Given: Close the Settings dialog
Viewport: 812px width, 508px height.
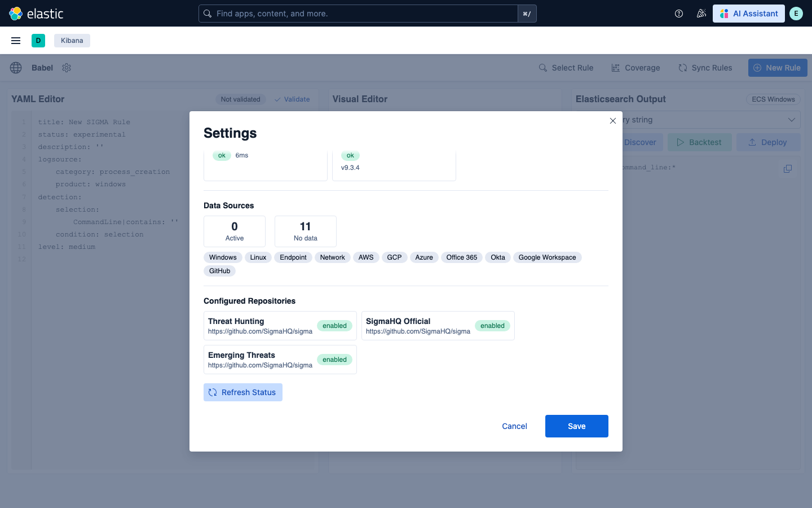Looking at the screenshot, I should (613, 121).
